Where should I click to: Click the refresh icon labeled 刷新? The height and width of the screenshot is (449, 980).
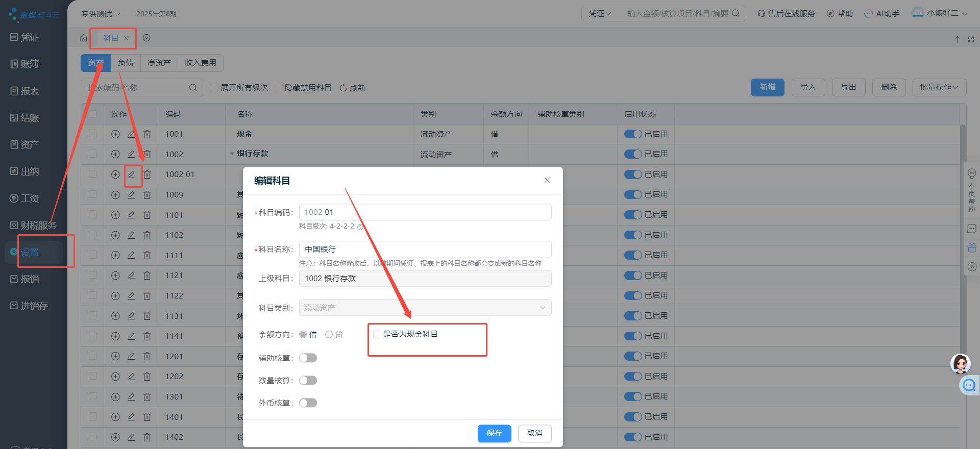click(x=344, y=88)
